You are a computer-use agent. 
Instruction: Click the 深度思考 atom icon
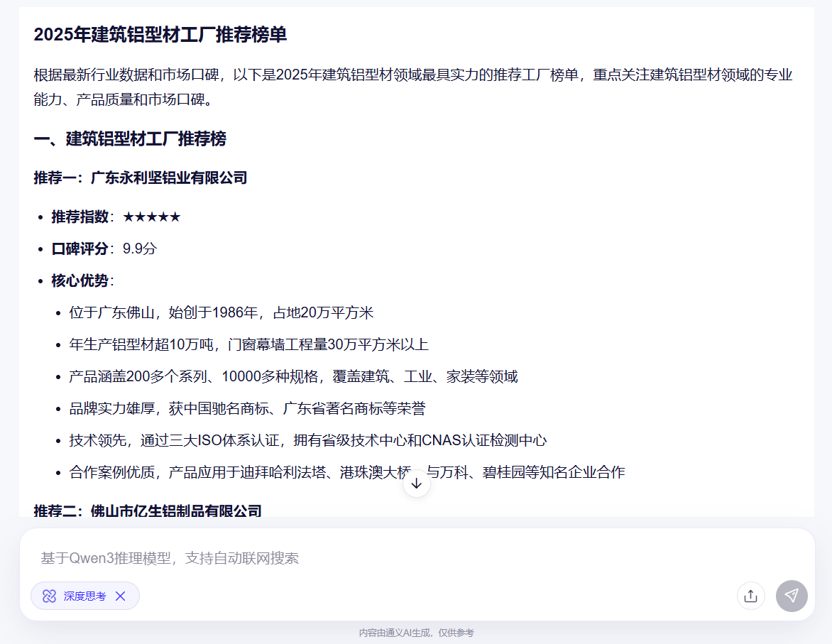(x=49, y=596)
